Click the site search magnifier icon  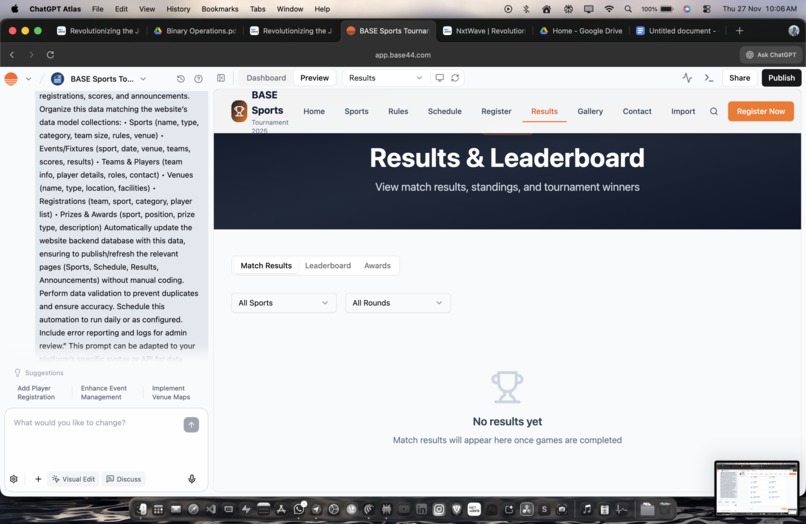(713, 112)
